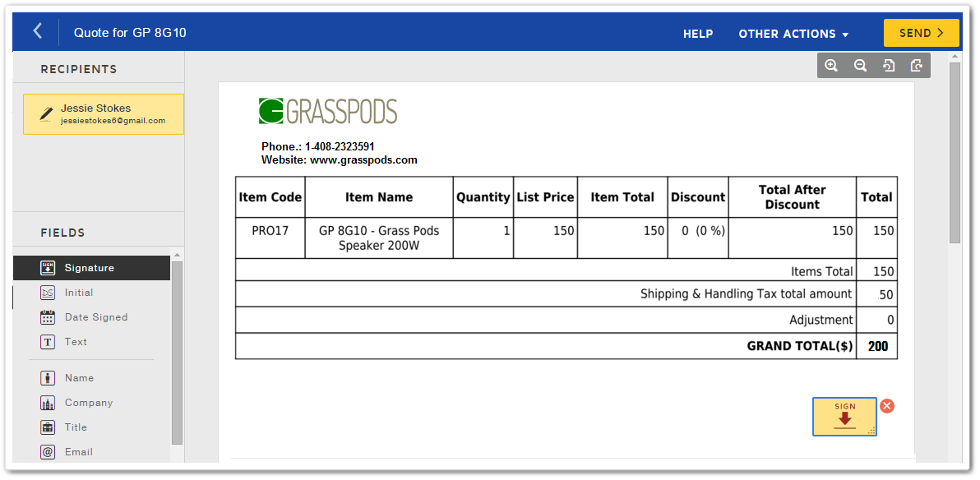The image size is (980, 480).
Task: Add the Name field
Action: pyautogui.click(x=79, y=378)
